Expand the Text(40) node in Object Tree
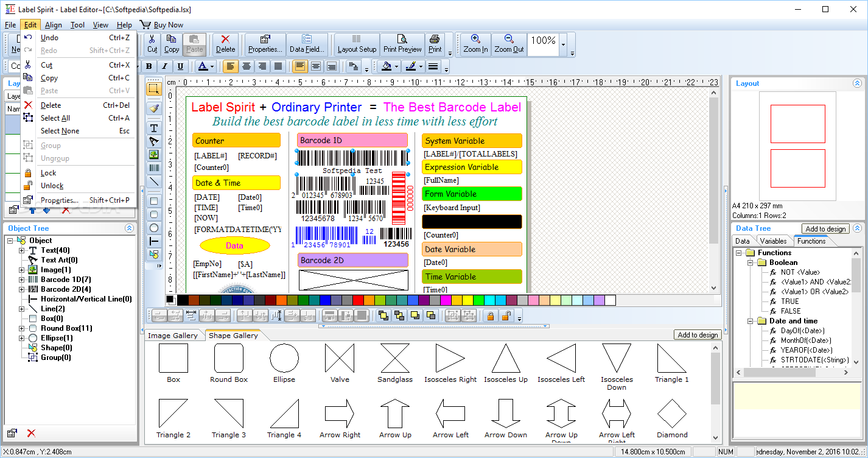 22,250
